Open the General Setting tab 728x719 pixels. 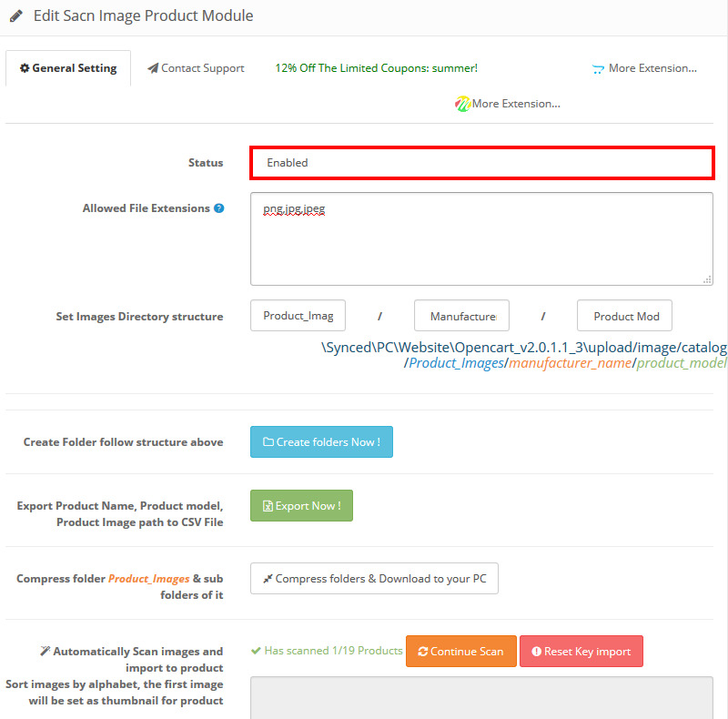tap(68, 68)
